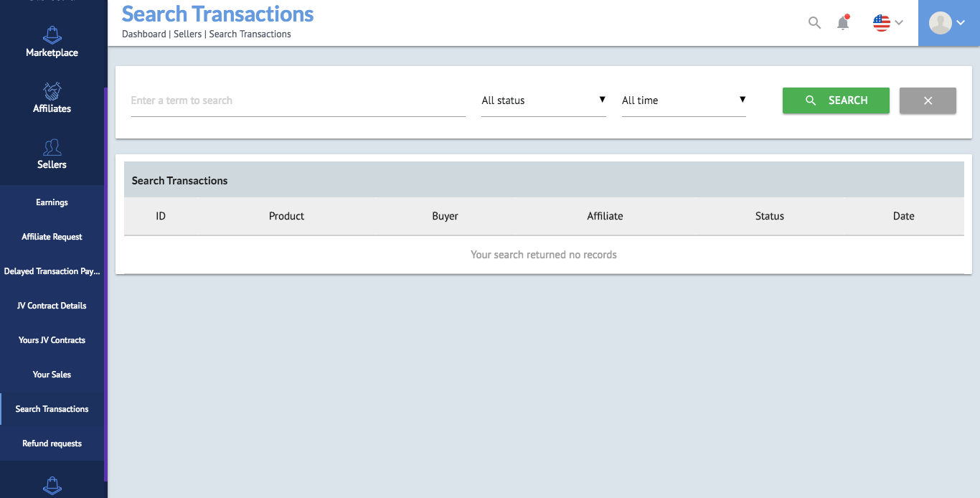Open the notifications bell icon
The height and width of the screenshot is (498, 980).
coord(843,22)
